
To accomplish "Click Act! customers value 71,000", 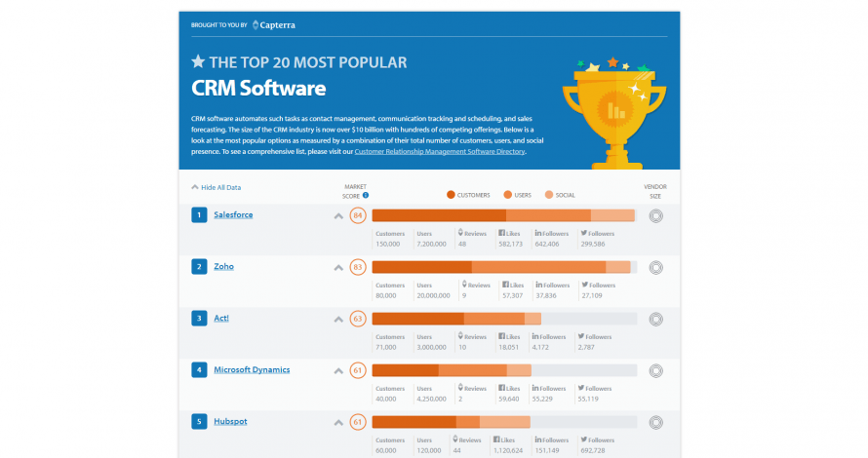I will click(x=386, y=347).
